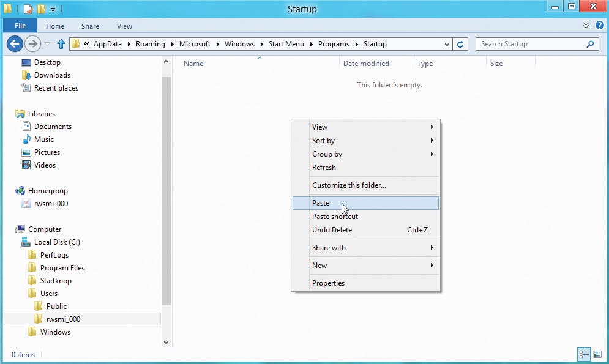Screen dimensions: 609x364
Task: Open the recent locations dropdown arrow
Action: click(x=47, y=44)
